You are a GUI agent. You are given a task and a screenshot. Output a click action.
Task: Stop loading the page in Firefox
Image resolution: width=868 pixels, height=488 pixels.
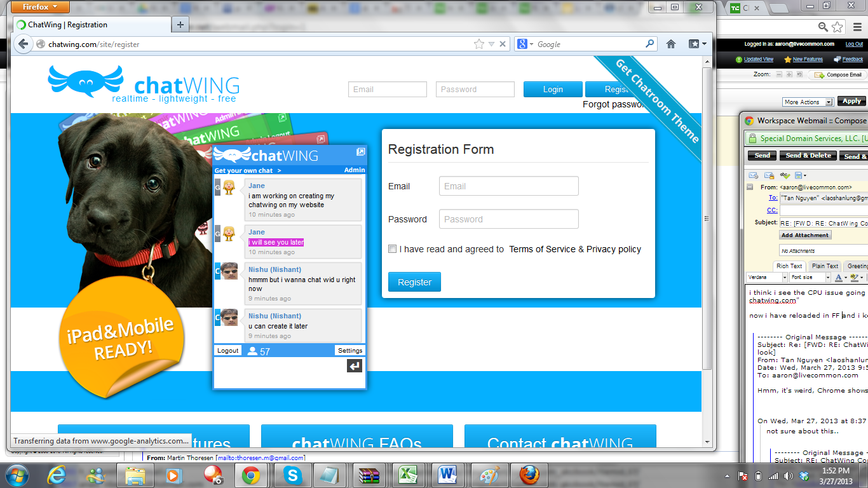pos(503,44)
